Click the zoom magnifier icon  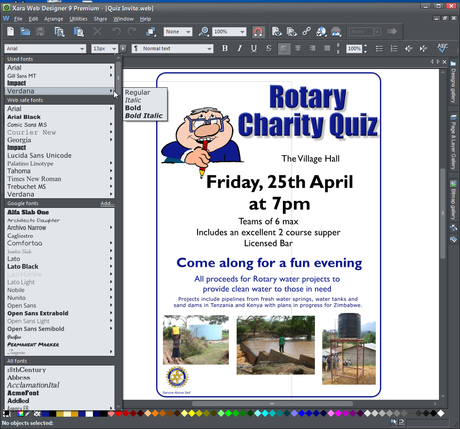(203, 32)
